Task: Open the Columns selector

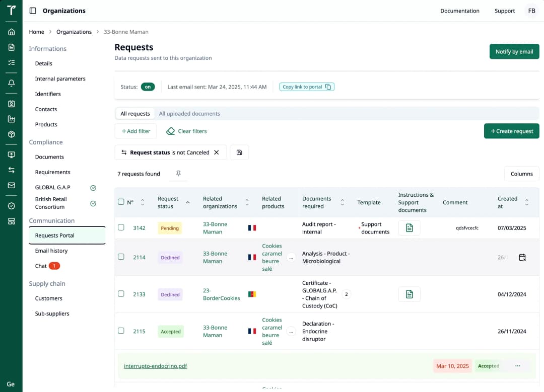Action: click(521, 174)
